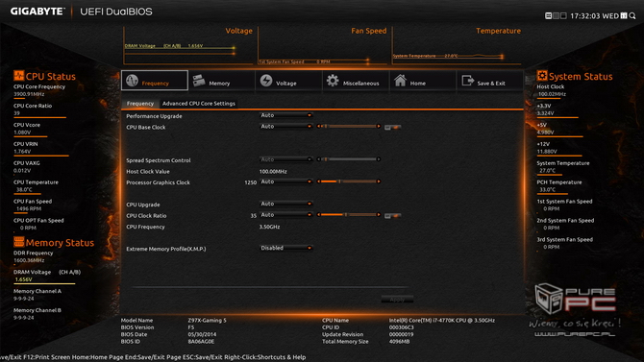
Task: Increase Processor Graphics Clock with right arrow
Action: 379,181
